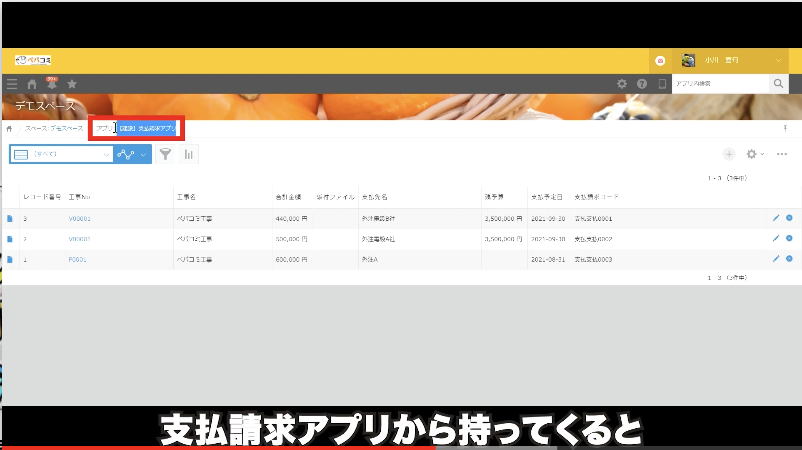Edit record 3 with the pencil icon
Image resolution: width=802 pixels, height=450 pixels.
(775, 217)
